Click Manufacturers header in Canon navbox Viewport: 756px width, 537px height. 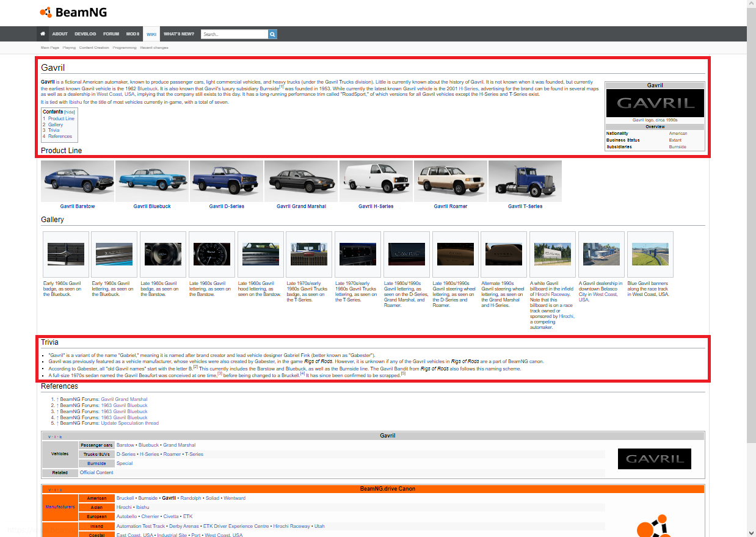click(60, 507)
